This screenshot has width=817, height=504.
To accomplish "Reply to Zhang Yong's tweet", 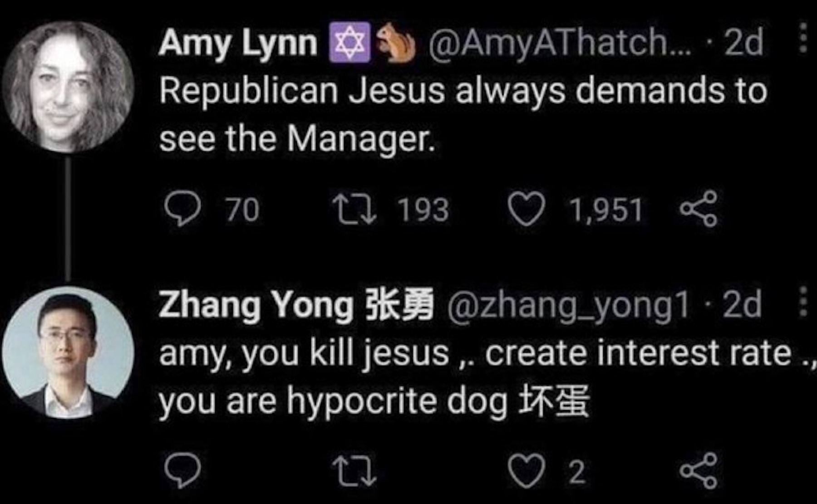I will point(182,471).
